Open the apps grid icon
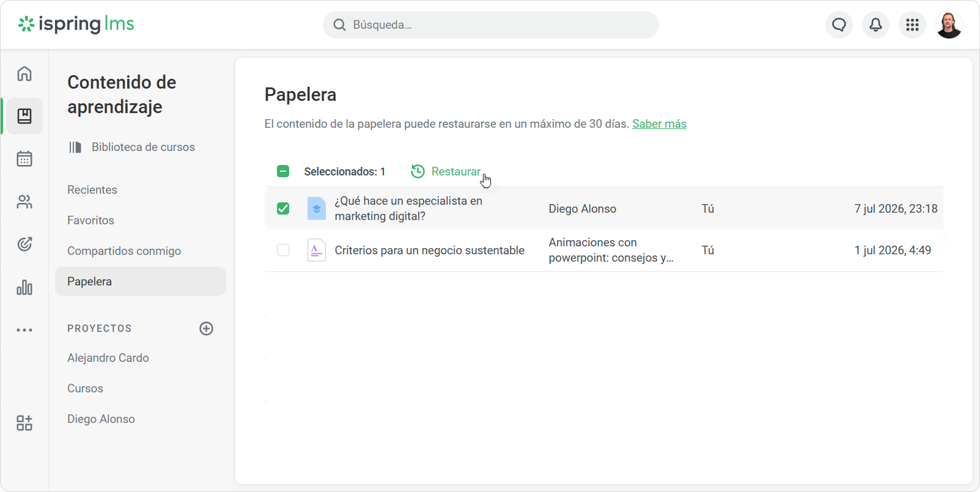The image size is (980, 492). pyautogui.click(x=912, y=25)
